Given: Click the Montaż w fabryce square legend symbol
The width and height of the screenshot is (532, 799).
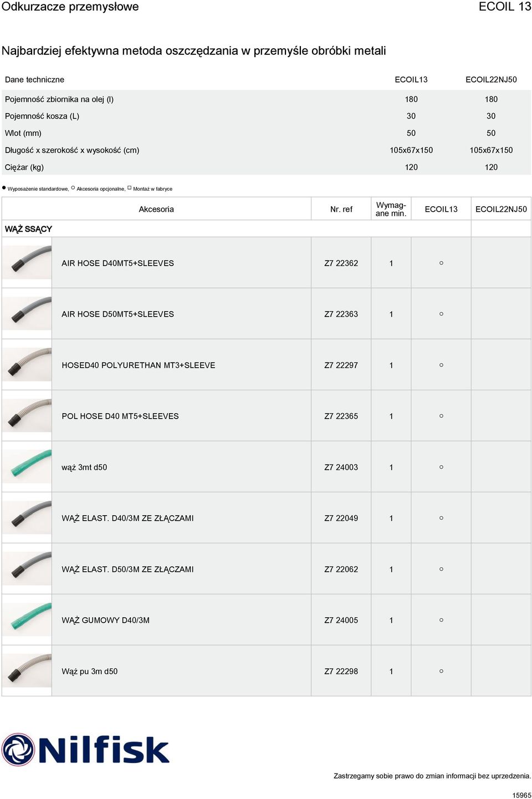Looking at the screenshot, I should coord(130,188).
